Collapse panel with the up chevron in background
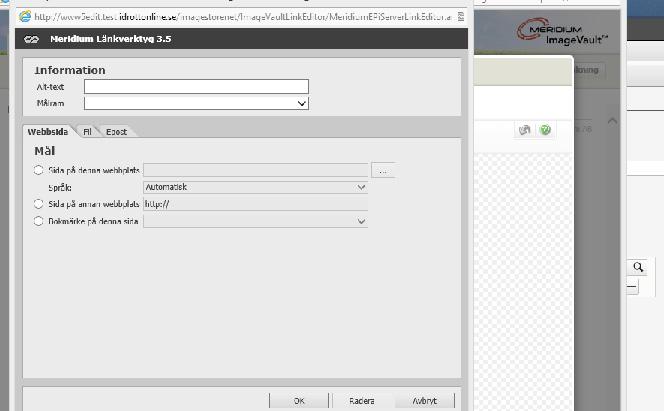 [x=612, y=121]
